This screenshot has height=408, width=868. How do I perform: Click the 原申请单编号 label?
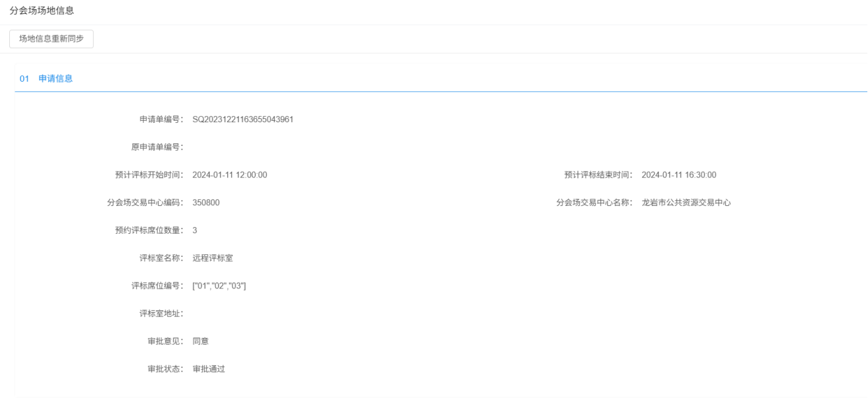(x=157, y=147)
